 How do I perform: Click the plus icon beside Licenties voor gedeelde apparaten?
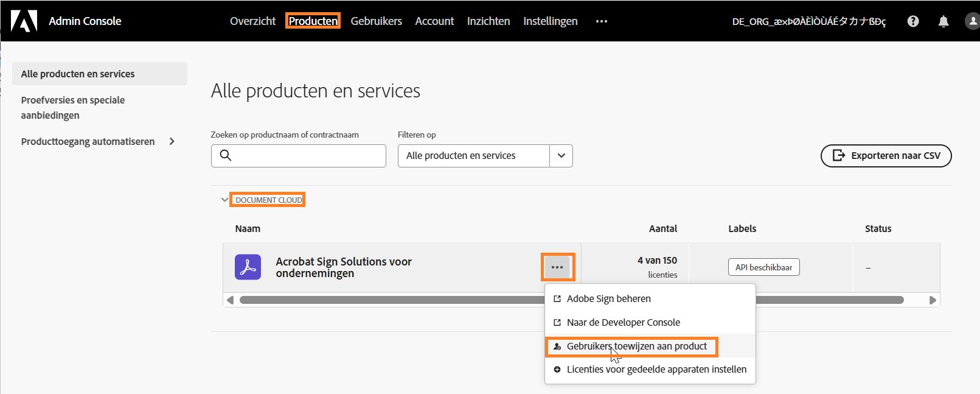[x=557, y=370]
